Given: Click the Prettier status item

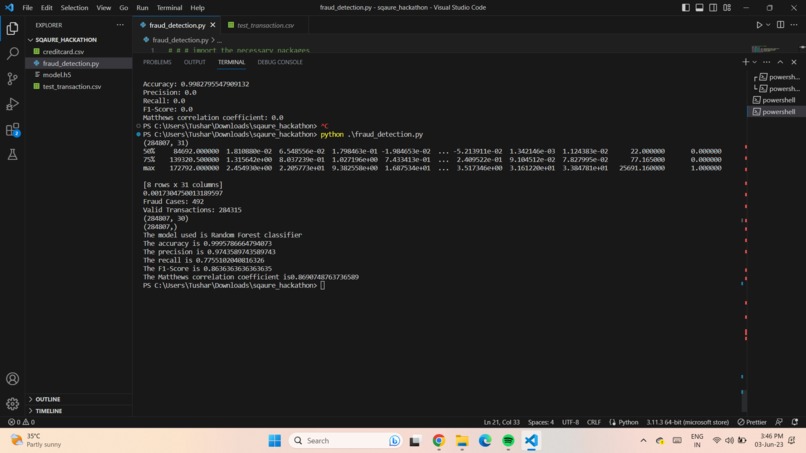Looking at the screenshot, I should (752, 422).
